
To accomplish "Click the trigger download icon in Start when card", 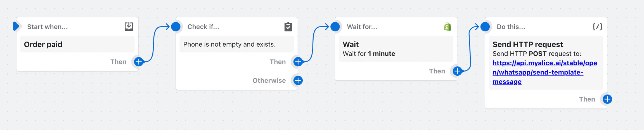I will (x=129, y=27).
